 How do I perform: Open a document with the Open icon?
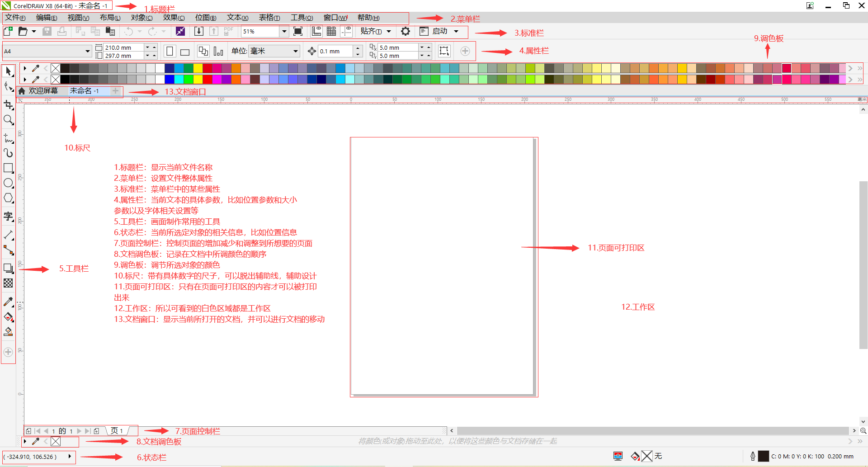tap(23, 31)
